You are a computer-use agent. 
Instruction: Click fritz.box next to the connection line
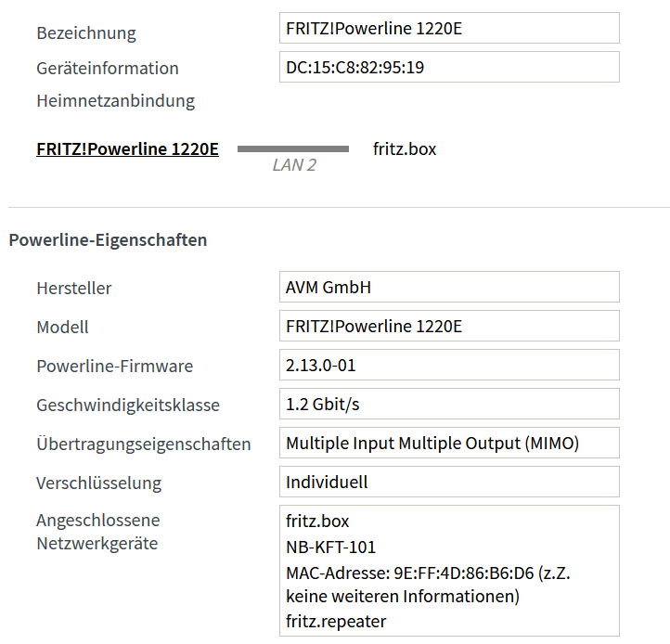(404, 148)
